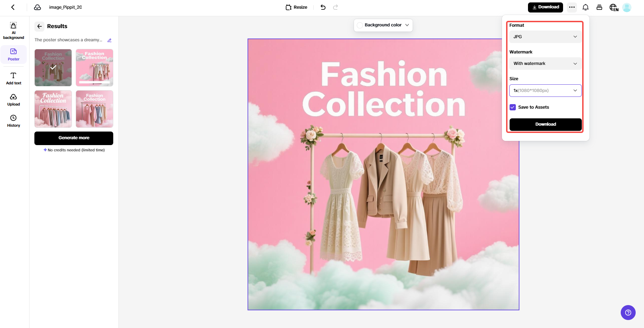Select the script-font Fashion Collection thumbnail
Screen dimensions: 644x328
53,109
